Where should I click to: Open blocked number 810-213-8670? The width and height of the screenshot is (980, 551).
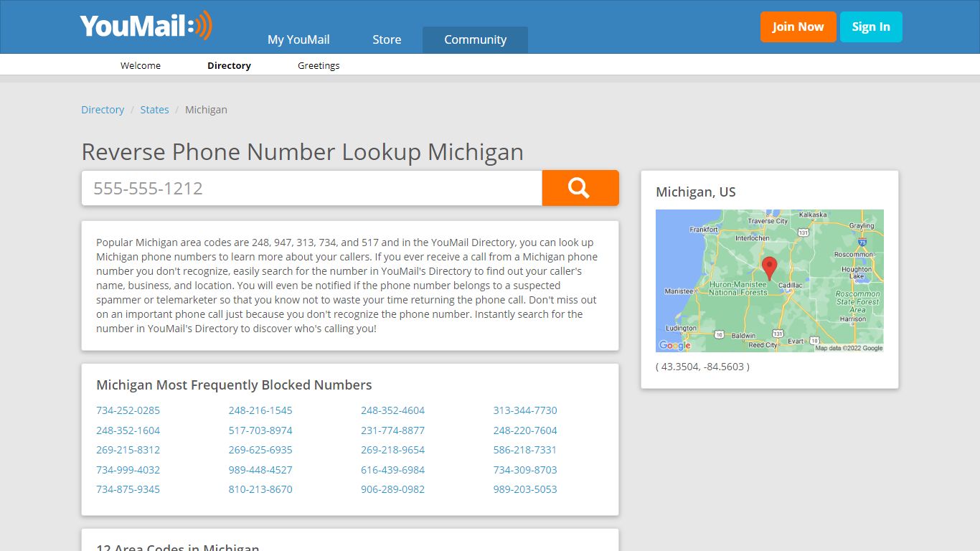[260, 489]
